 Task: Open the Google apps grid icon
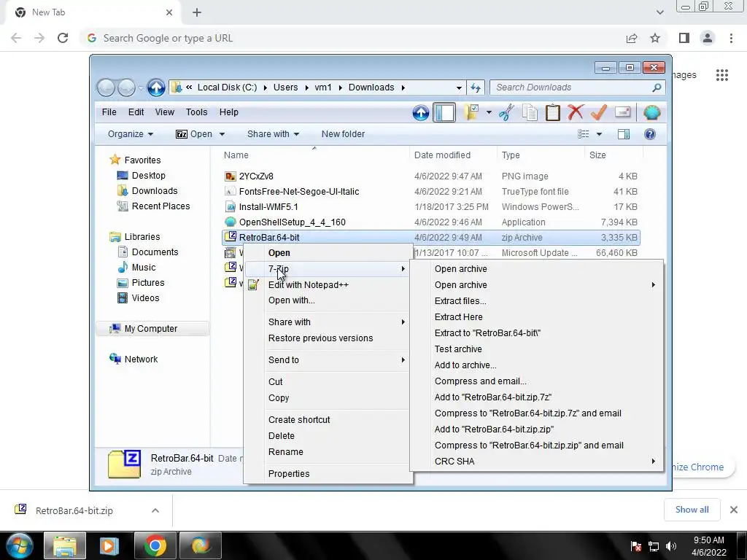(x=721, y=75)
